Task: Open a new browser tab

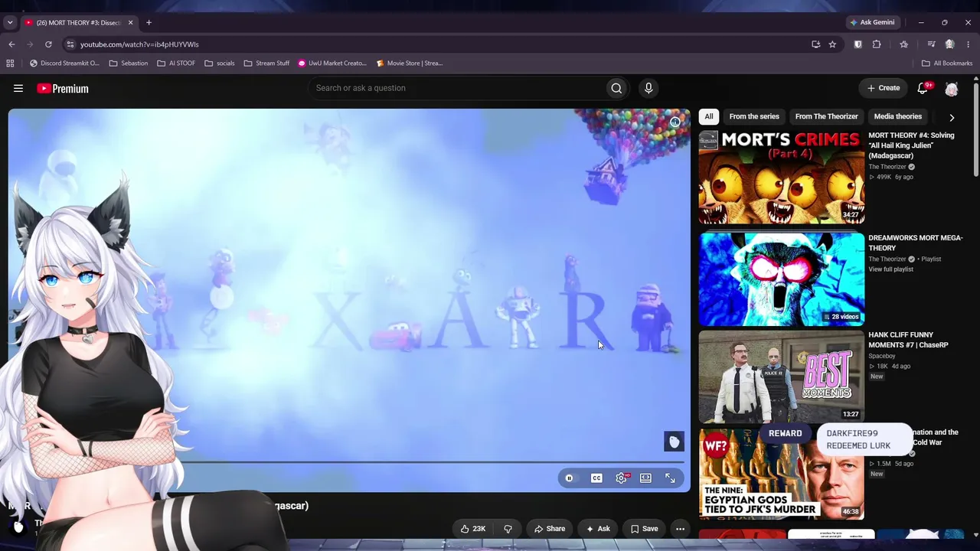Action: pos(149,23)
